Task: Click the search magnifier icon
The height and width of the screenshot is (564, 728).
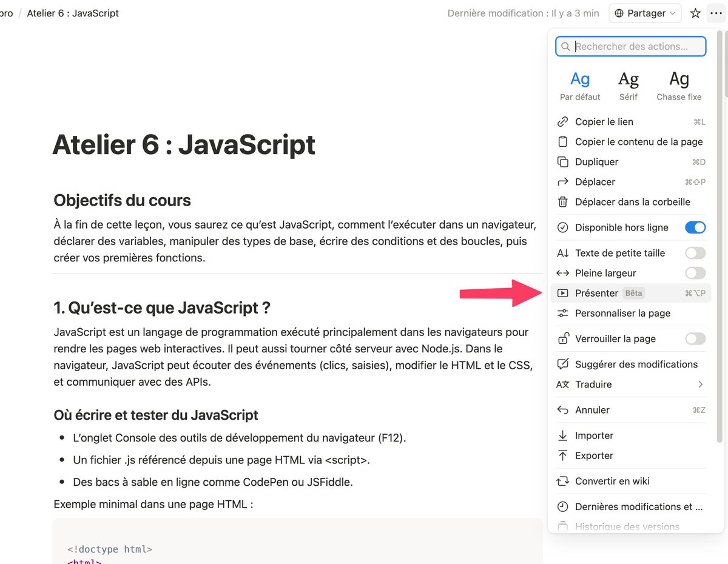Action: 565,47
